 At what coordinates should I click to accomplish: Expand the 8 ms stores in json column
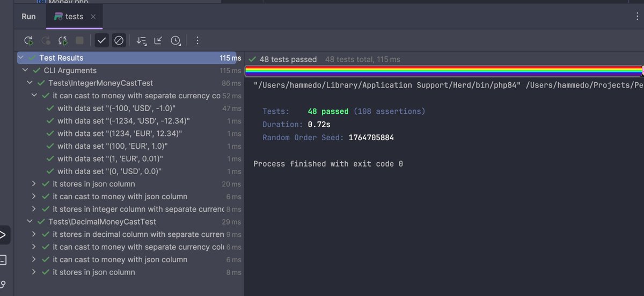pyautogui.click(x=34, y=272)
